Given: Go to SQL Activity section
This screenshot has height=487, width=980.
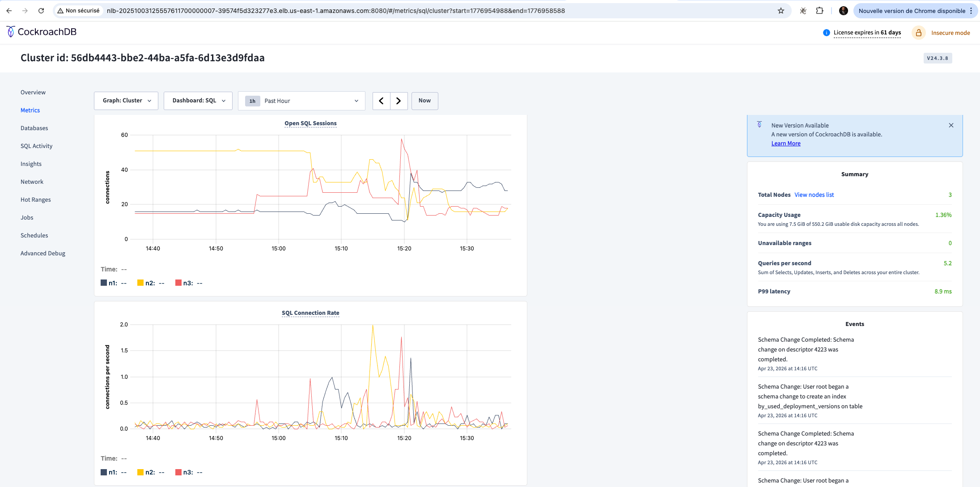Looking at the screenshot, I should tap(36, 146).
